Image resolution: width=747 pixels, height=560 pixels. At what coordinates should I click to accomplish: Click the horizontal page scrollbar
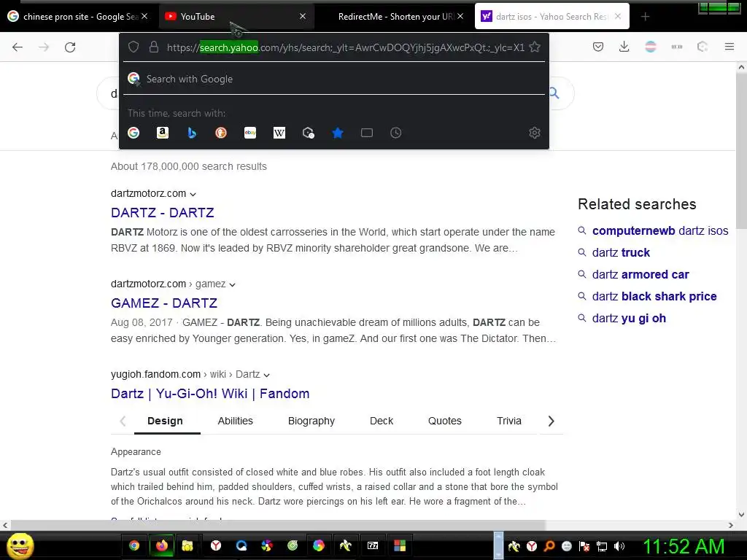278,525
